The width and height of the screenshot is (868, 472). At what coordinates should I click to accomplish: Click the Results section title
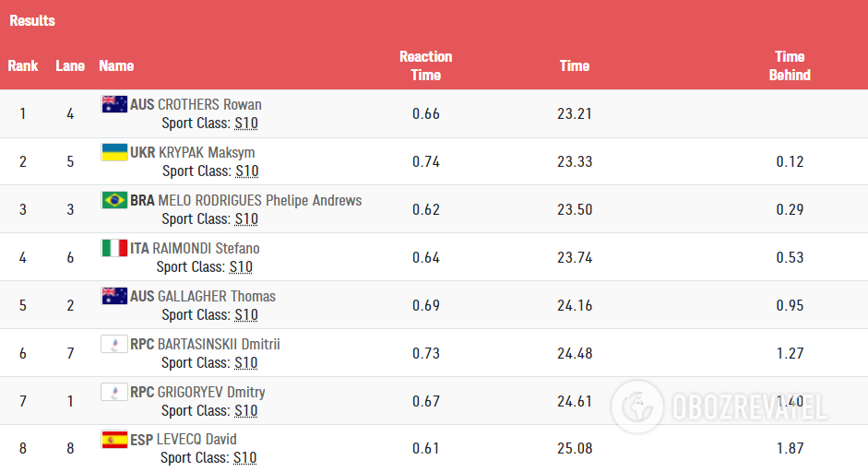coord(32,20)
